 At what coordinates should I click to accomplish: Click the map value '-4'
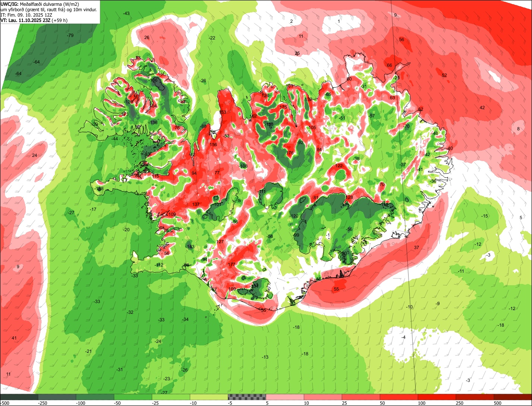click(404, 337)
